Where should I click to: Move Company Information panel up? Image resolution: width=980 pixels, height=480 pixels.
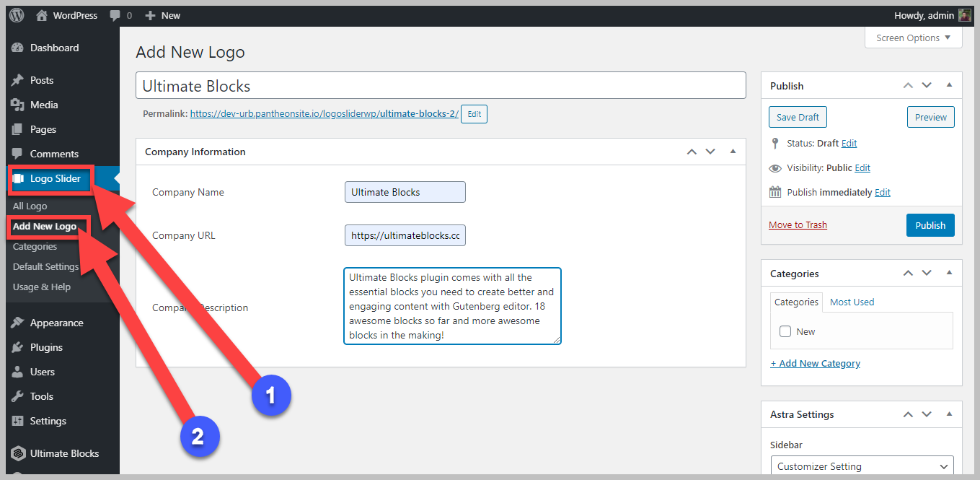tap(692, 152)
